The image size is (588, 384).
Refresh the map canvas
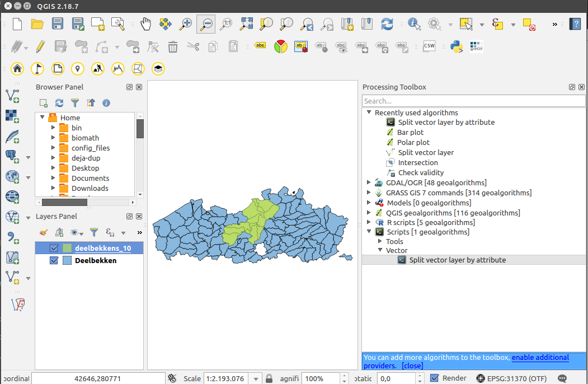tap(387, 24)
